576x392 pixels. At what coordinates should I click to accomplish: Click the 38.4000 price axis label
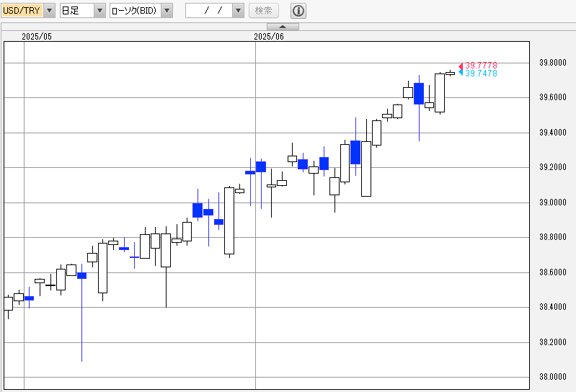pyautogui.click(x=553, y=307)
